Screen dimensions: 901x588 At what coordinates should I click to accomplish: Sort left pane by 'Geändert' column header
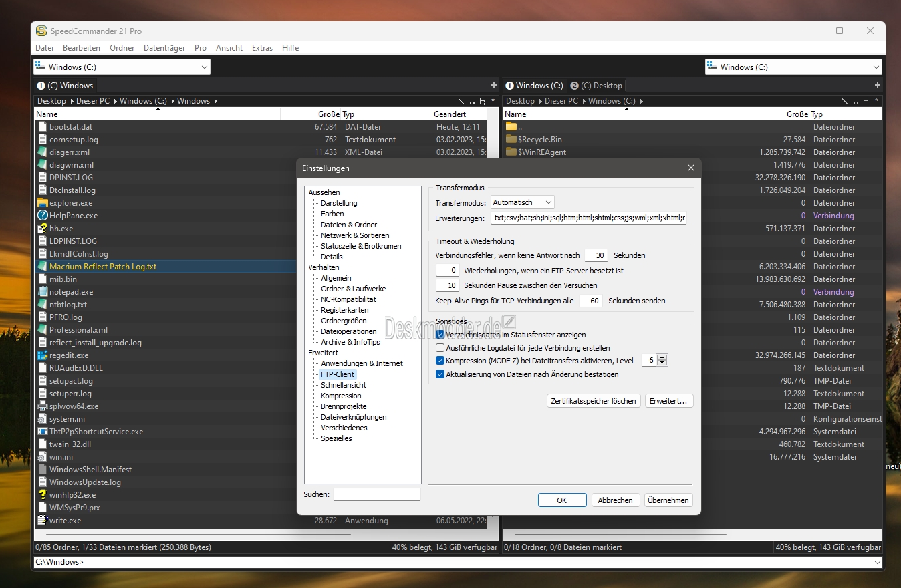(459, 114)
